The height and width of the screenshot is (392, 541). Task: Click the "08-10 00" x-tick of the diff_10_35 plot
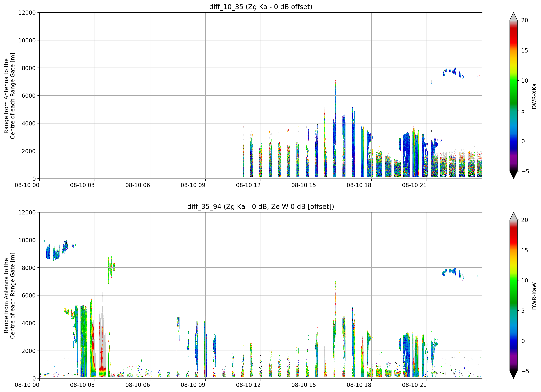tap(27, 185)
